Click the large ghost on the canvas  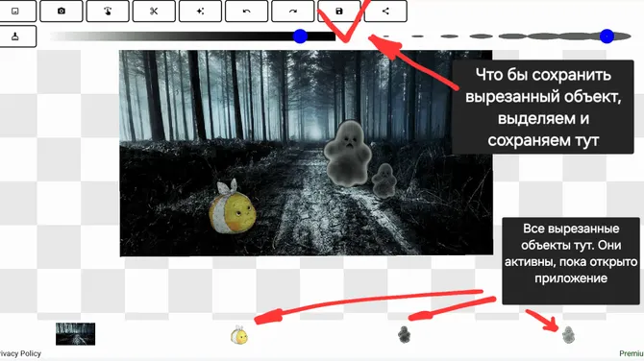coord(348,154)
